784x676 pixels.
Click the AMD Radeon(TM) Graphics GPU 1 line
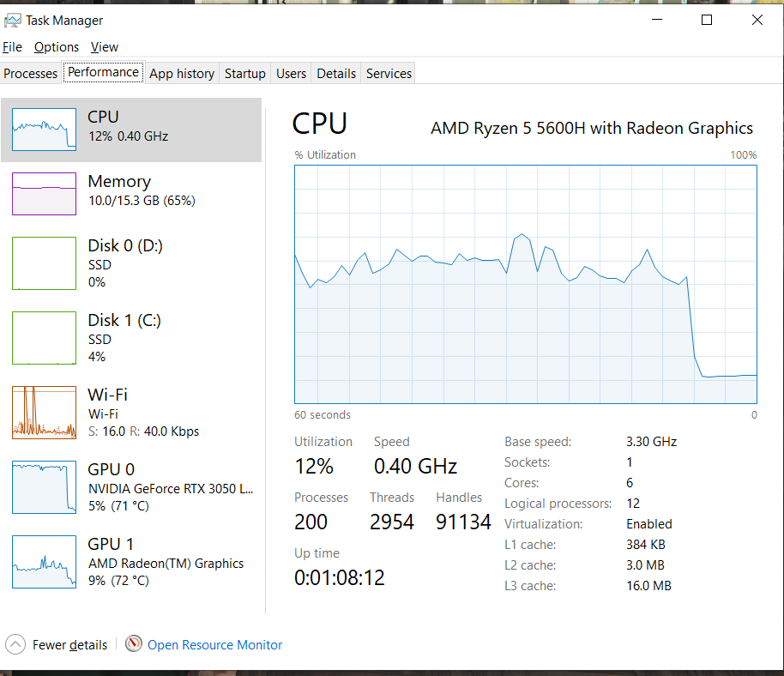pyautogui.click(x=166, y=563)
